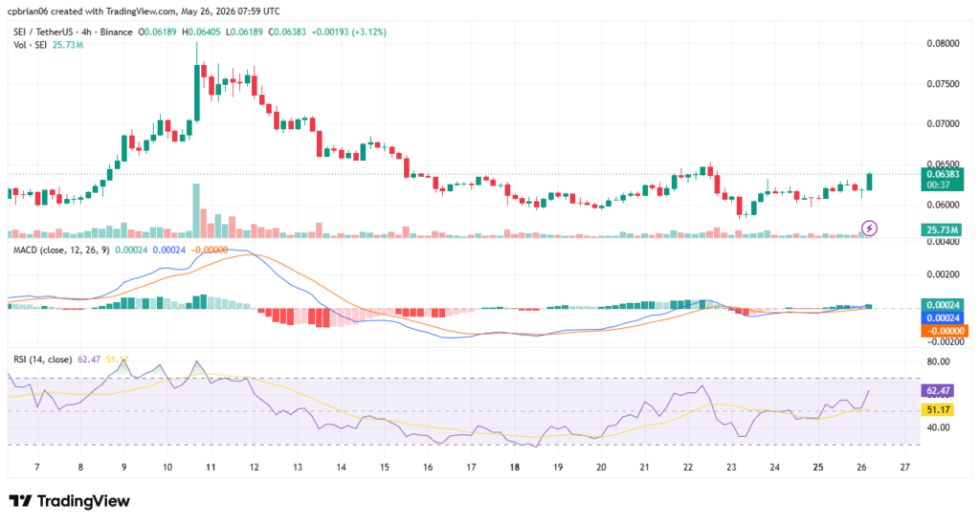Click date 11 on the time axis
This screenshot has height=524, width=980.
coord(211,467)
